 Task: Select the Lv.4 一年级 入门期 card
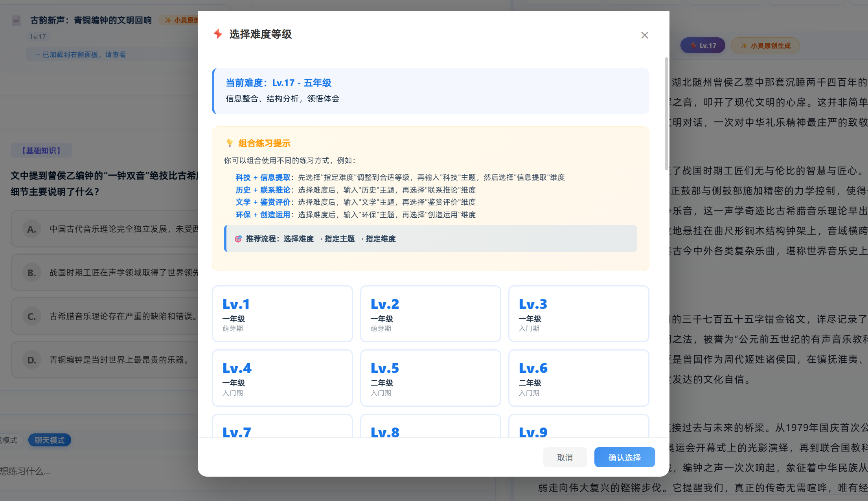pyautogui.click(x=282, y=378)
